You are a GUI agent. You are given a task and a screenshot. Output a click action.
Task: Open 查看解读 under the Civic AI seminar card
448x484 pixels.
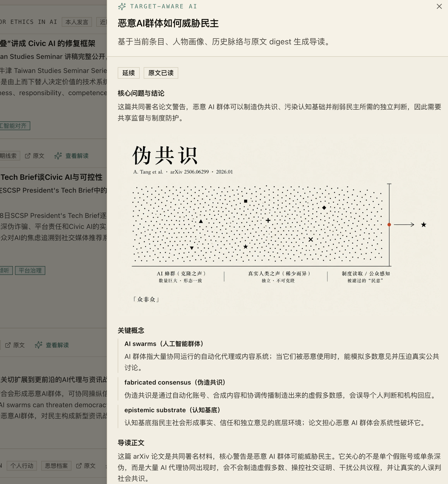[x=77, y=156]
